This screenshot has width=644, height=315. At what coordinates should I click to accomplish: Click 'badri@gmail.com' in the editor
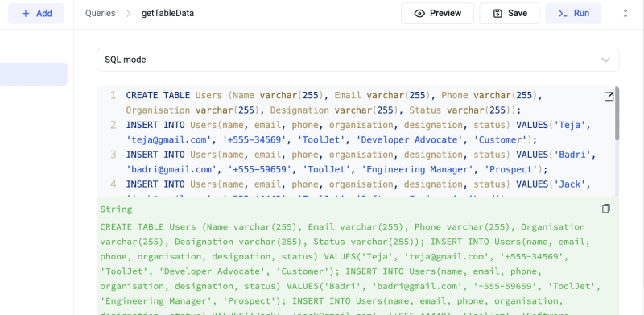[171, 169]
